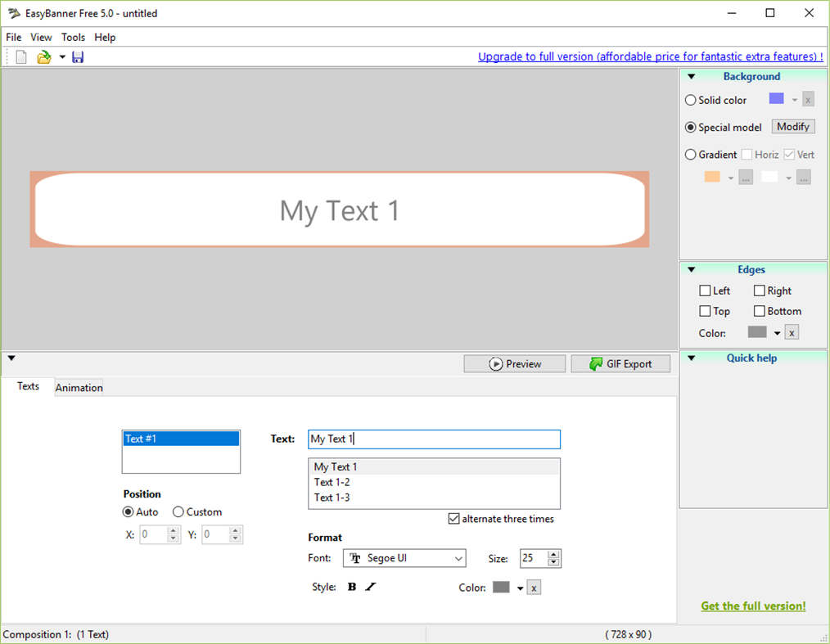Open the text color dropdown arrow

pyautogui.click(x=521, y=588)
